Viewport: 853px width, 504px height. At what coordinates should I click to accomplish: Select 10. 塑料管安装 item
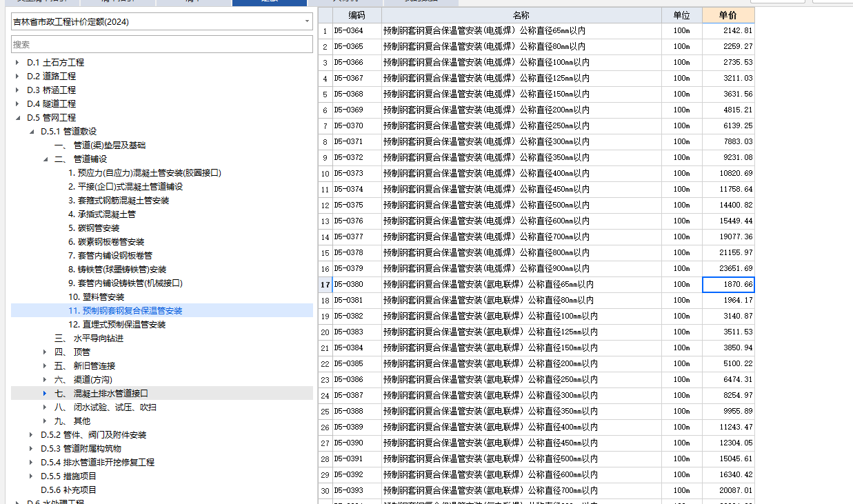[x=96, y=297]
